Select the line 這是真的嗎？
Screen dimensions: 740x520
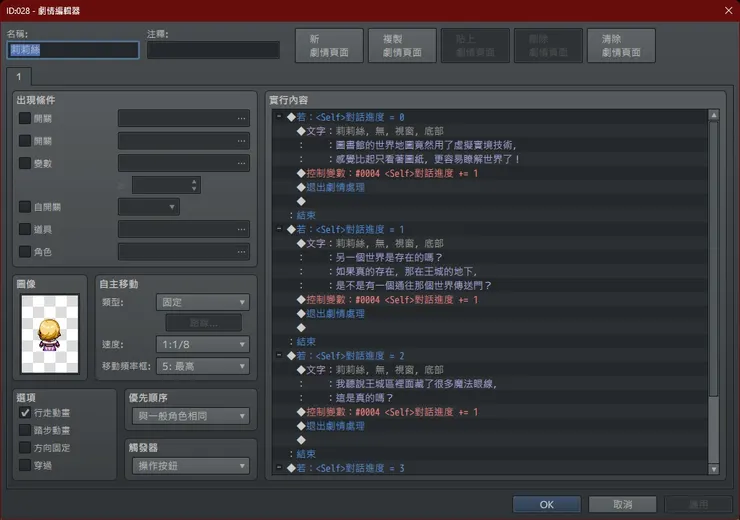coord(490,398)
